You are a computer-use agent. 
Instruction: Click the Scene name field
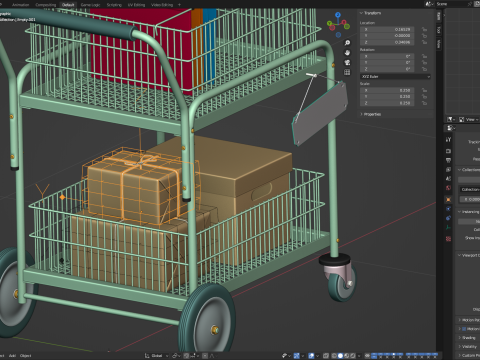coord(451,4)
